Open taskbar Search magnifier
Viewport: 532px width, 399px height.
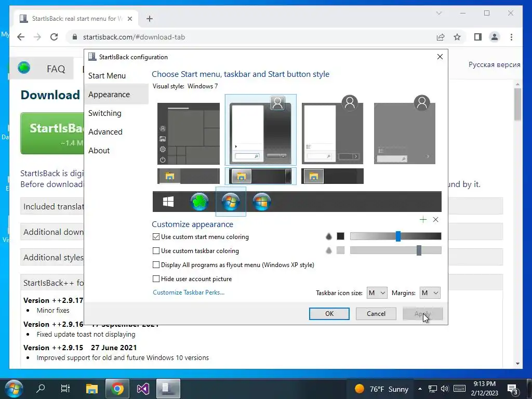tap(41, 389)
